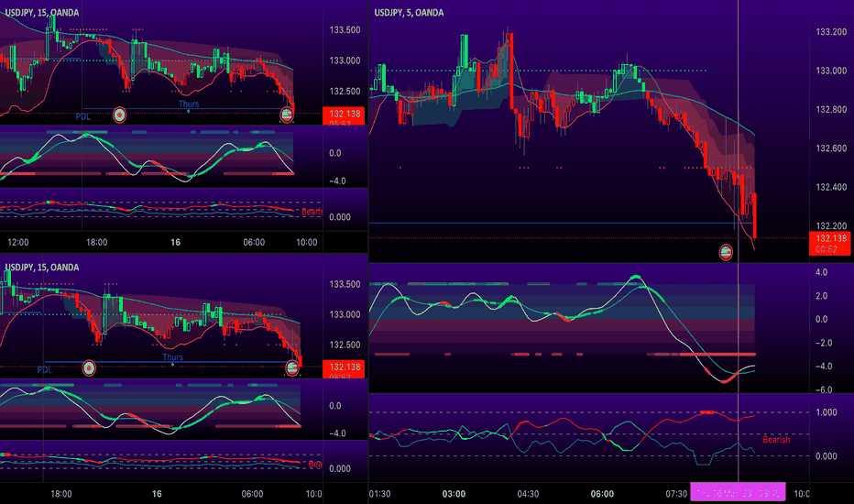This screenshot has width=854, height=504.
Task: Click the date 16 on the top-left chart time axis
Action: (x=175, y=243)
